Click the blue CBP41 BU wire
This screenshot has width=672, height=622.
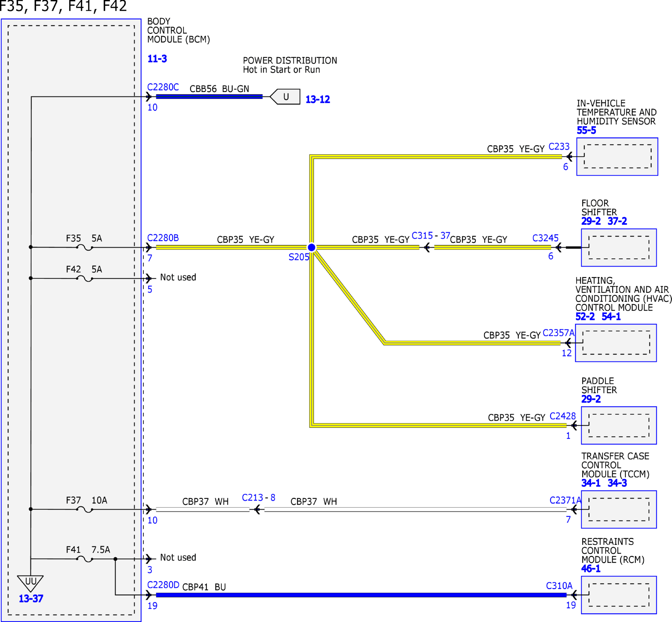click(361, 595)
